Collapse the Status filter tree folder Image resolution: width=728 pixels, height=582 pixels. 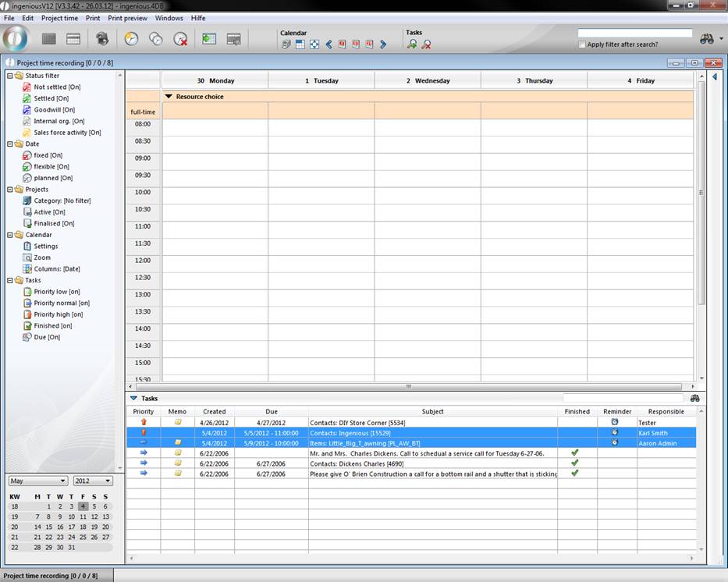(9, 76)
